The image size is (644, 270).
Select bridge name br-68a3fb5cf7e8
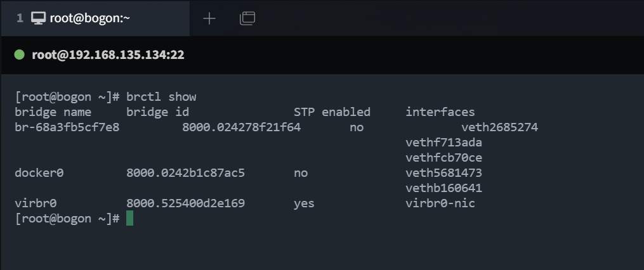point(67,127)
